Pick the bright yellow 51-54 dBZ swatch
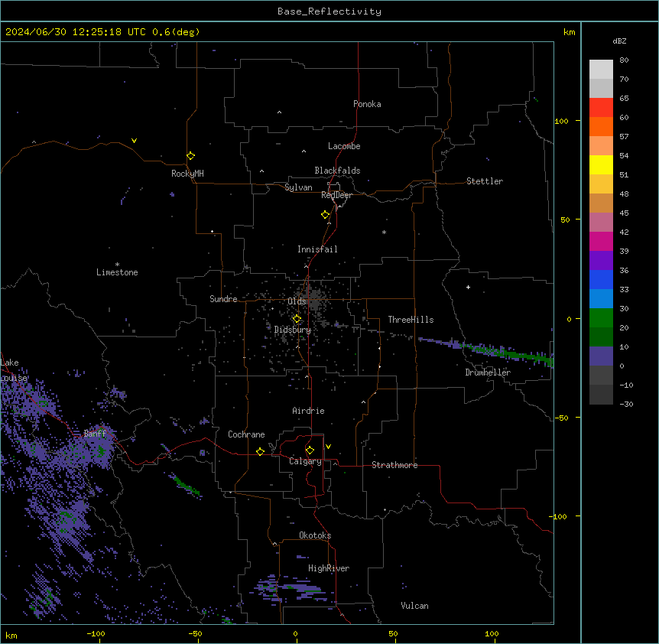The image size is (659, 644). 601,164
